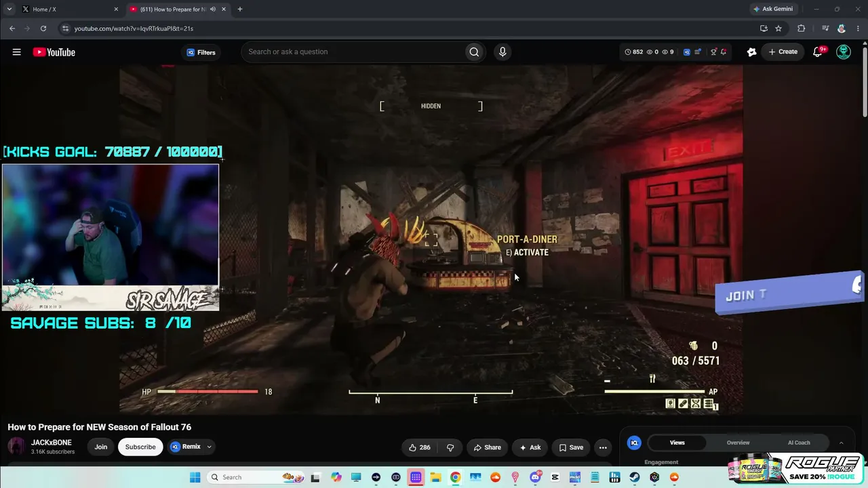Open the vidIQ trophy achievements icon

pyautogui.click(x=713, y=52)
